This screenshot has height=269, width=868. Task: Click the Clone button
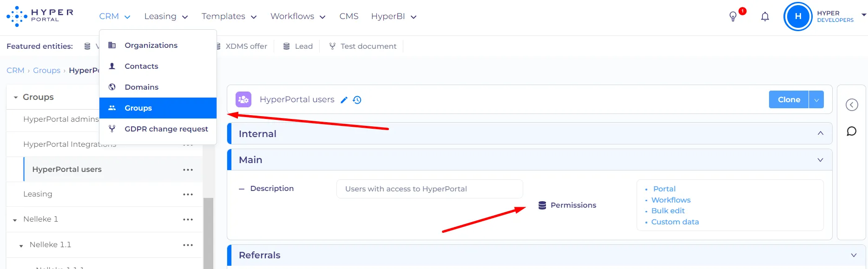tap(789, 99)
